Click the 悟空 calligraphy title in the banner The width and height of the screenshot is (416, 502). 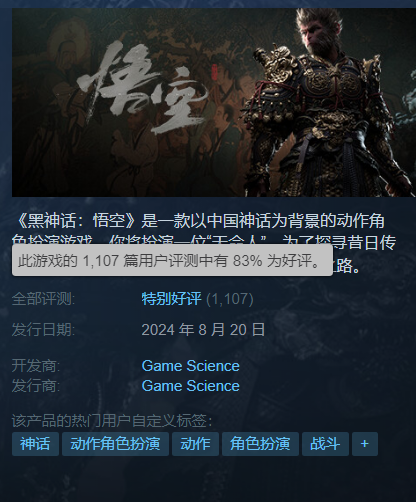[x=142, y=89]
